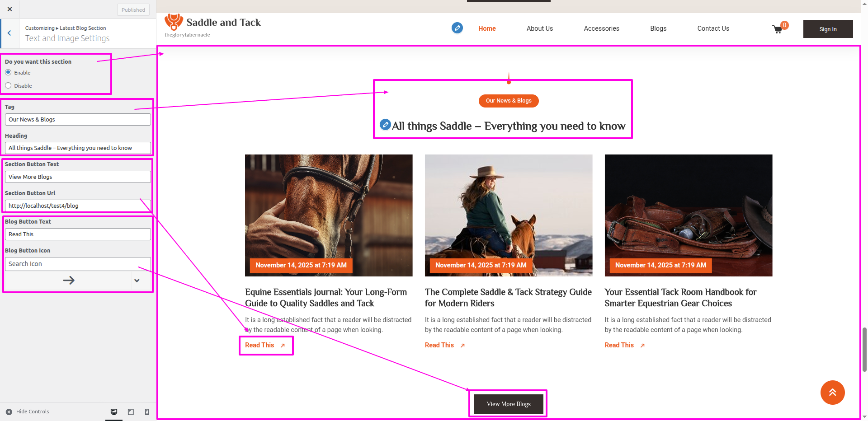Viewport: 868px width, 421px height.
Task: Toggle Hide Controls at the bottom
Action: [x=27, y=412]
